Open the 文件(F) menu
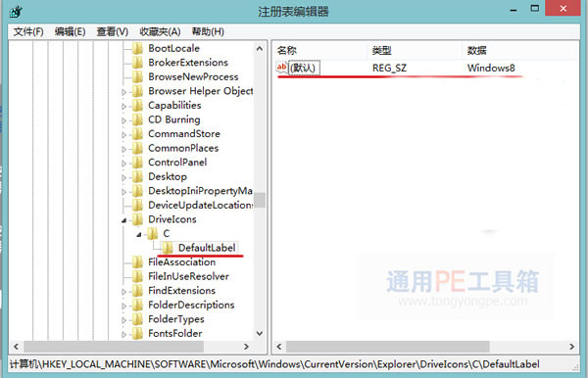Image resolution: width=588 pixels, height=378 pixels. [28, 31]
